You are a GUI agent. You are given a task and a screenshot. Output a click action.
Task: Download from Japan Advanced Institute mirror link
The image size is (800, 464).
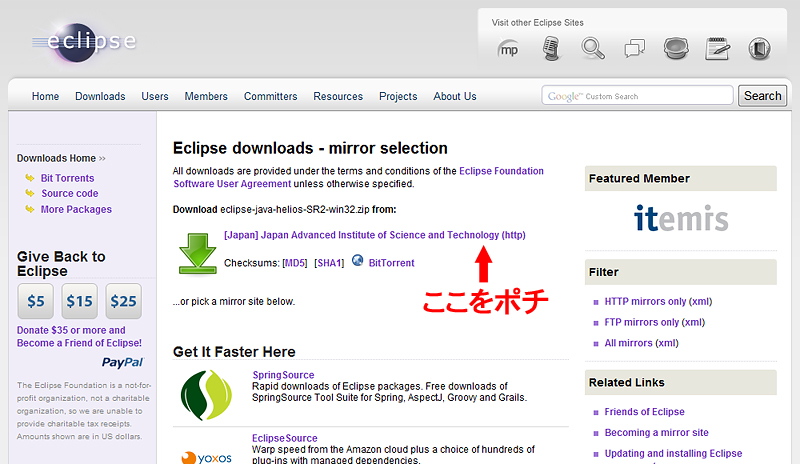point(374,235)
